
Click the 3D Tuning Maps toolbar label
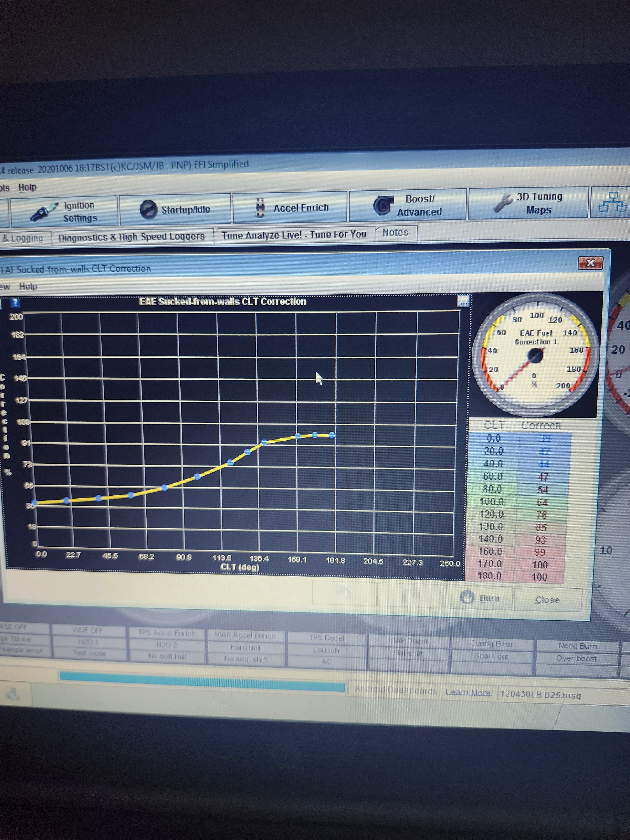539,203
